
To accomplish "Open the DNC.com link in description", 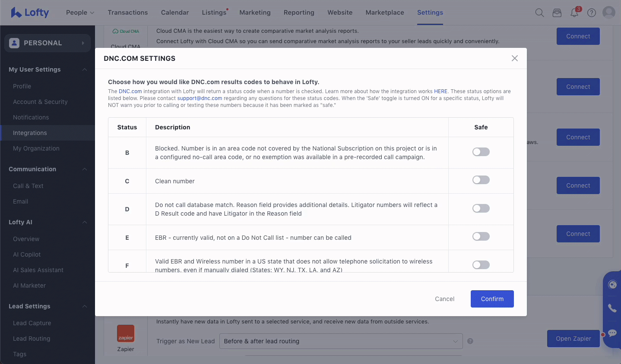I will coord(130,91).
